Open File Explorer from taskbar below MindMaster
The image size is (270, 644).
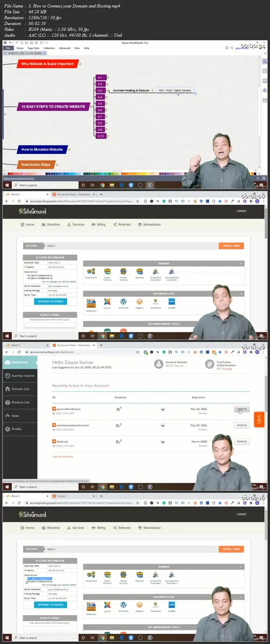coord(112,185)
